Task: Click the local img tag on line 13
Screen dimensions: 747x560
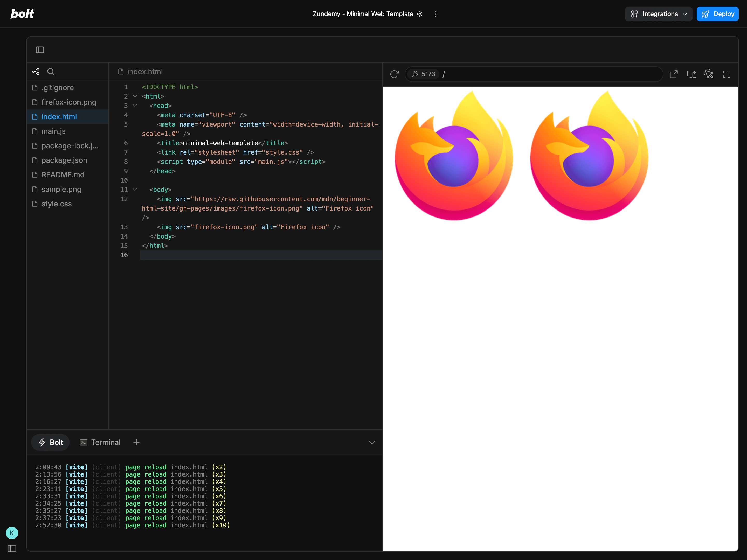Action: pos(248,227)
